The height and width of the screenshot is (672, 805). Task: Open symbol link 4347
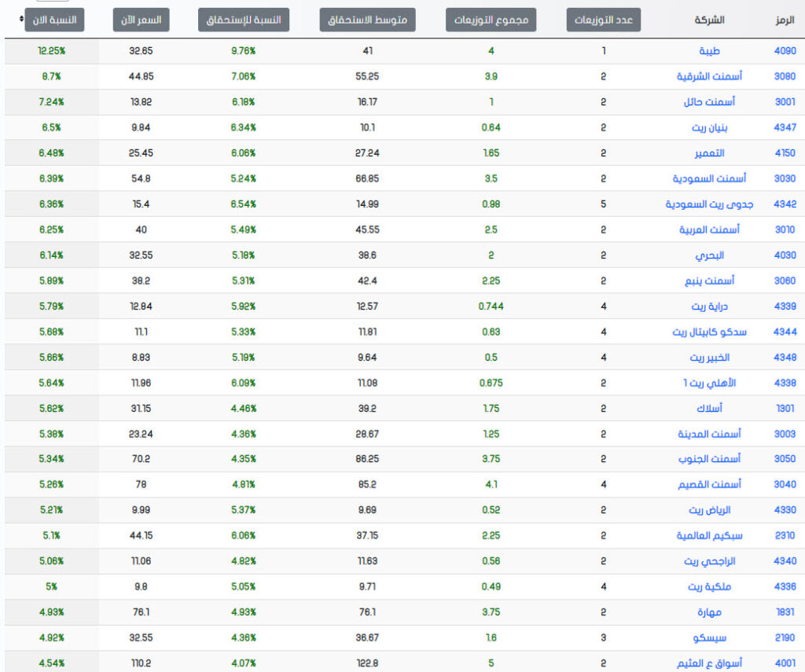tap(785, 127)
